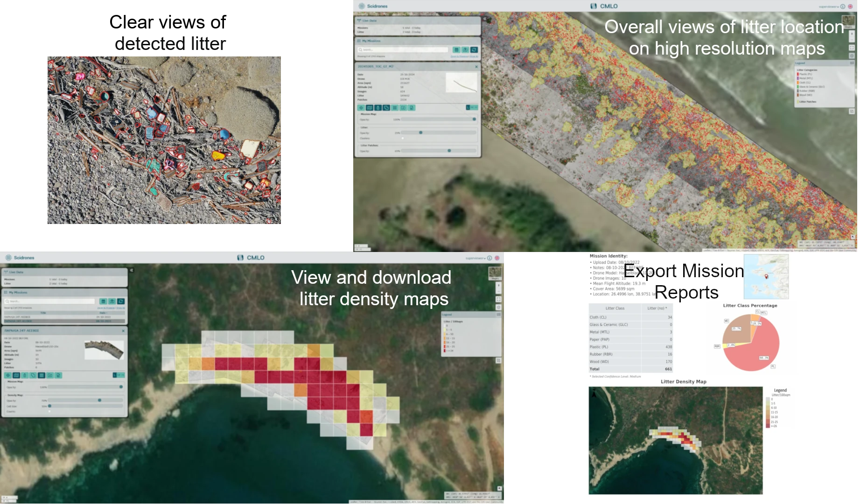
Task: Click the Show All link in the density view
Action: pos(120,308)
